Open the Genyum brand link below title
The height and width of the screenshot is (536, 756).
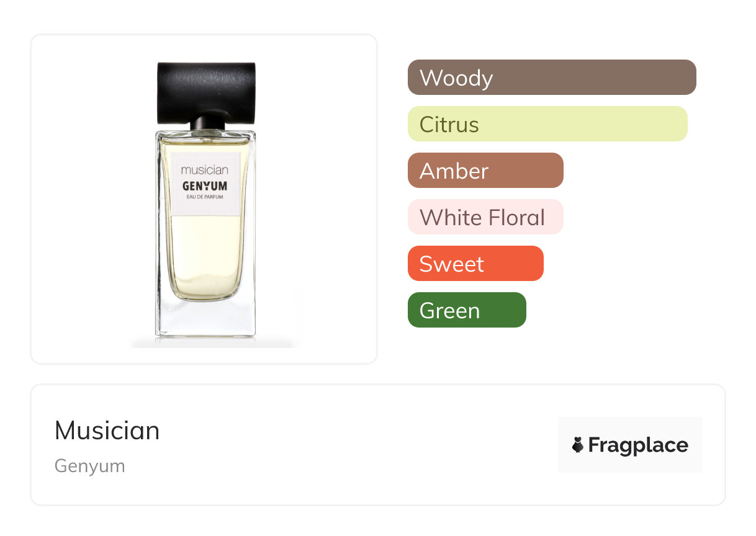click(90, 466)
